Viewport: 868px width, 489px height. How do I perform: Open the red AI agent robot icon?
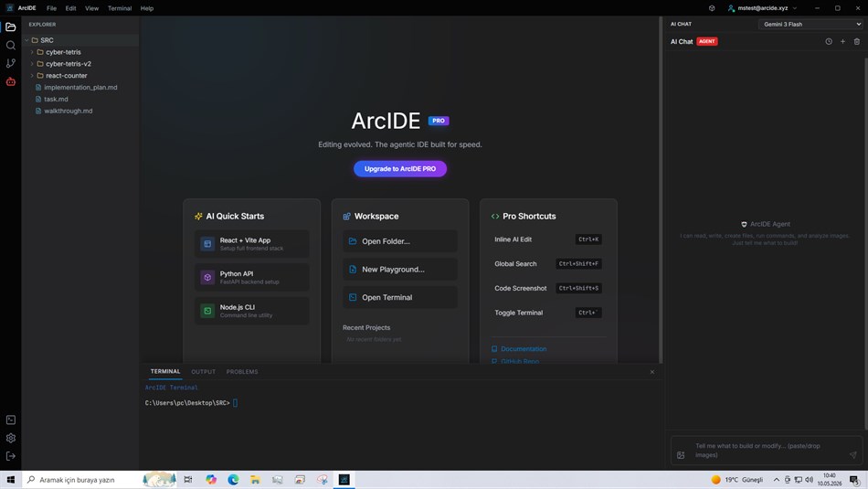click(x=11, y=81)
